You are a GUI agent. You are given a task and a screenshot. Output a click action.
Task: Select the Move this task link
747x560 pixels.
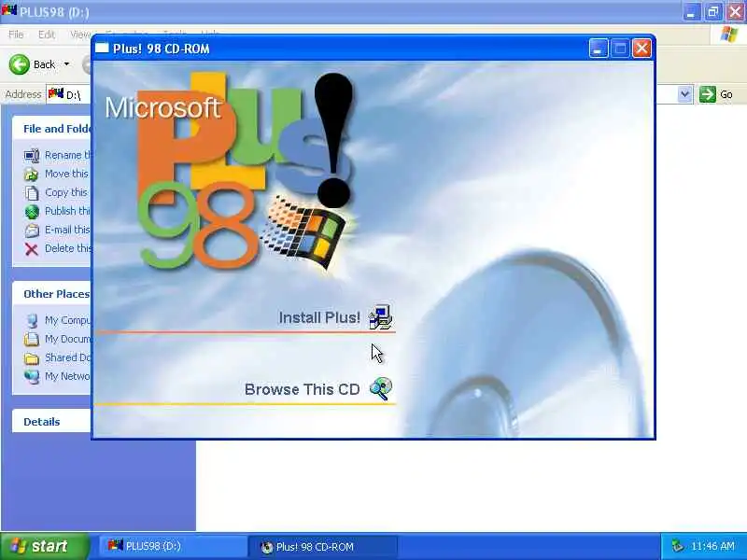coord(67,174)
